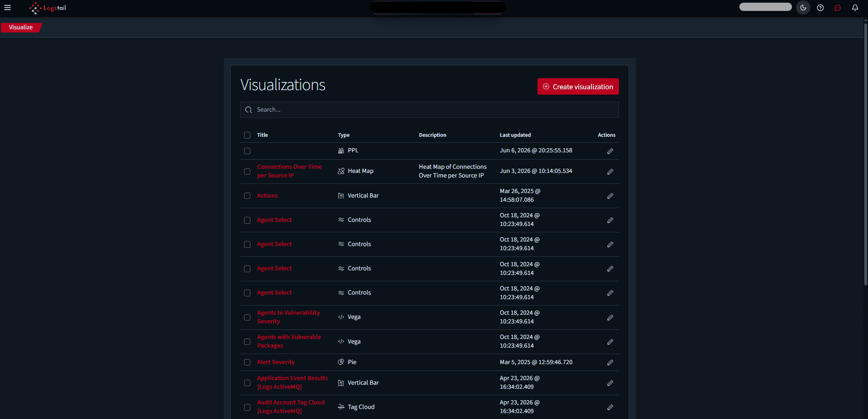The image size is (868, 419).
Task: Open the hamburger navigation menu
Action: (7, 8)
